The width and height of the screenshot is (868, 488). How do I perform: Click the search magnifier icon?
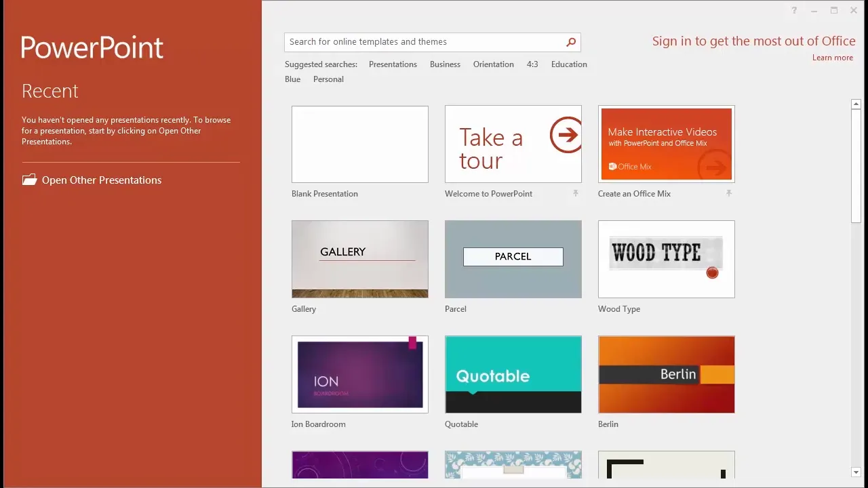click(x=571, y=42)
